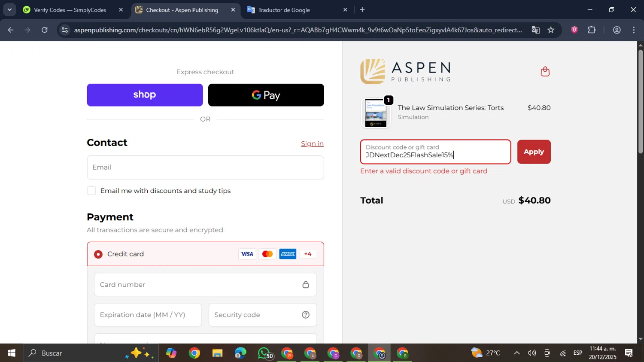Click the Mastercard logo
The image size is (644, 362).
[x=267, y=254]
